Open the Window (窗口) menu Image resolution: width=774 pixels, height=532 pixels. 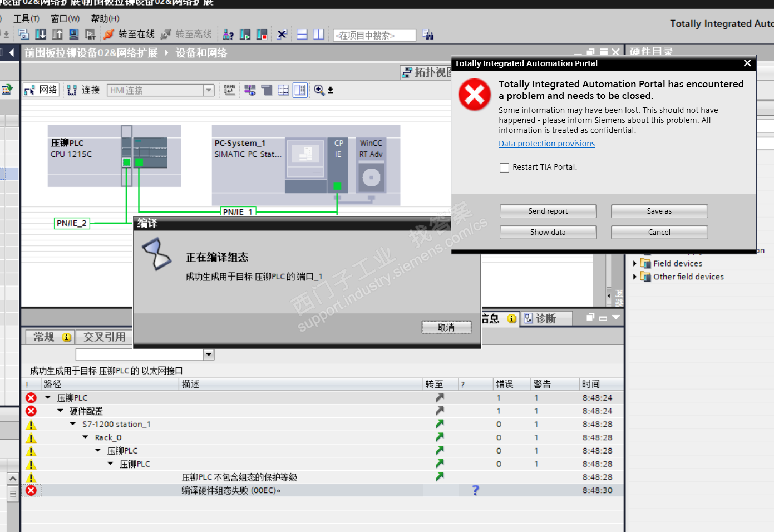pyautogui.click(x=66, y=18)
